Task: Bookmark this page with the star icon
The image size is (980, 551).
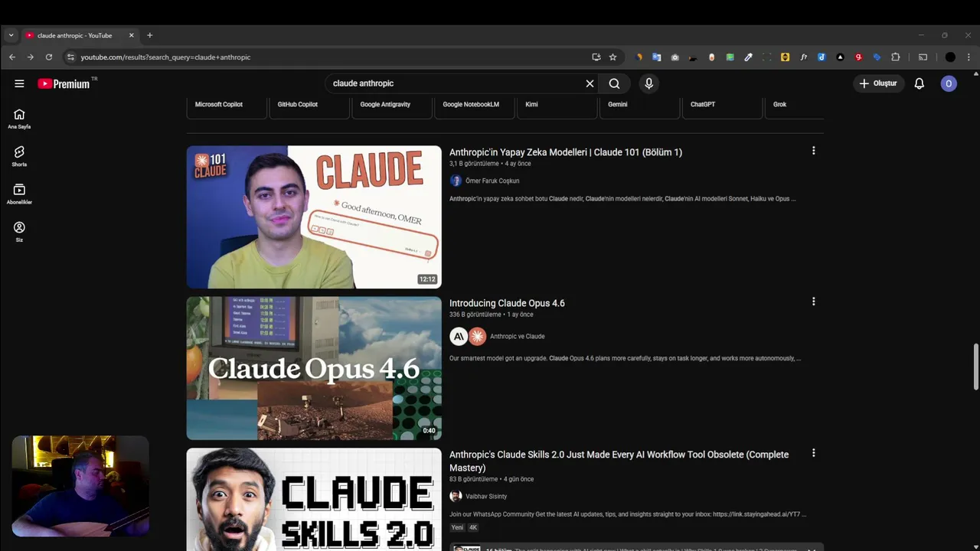Action: tap(612, 57)
